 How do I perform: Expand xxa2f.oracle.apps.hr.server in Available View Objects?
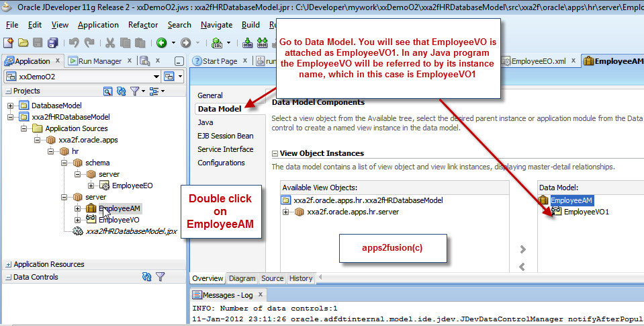(285, 212)
